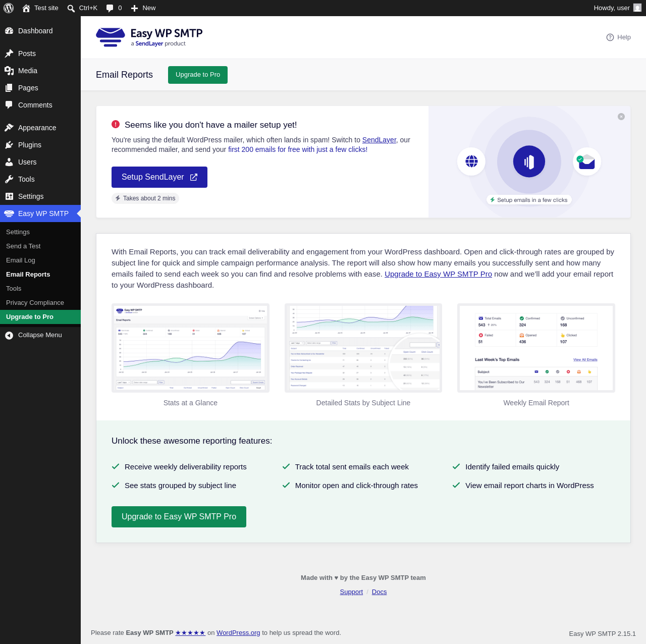
Task: Click the Pages icon in sidebar
Action: tap(9, 88)
